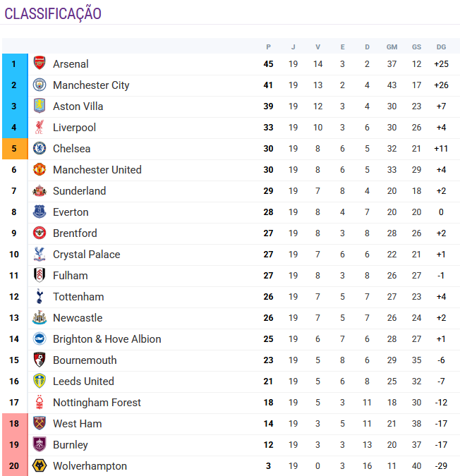Click the GM goals scored column header
Image resolution: width=460 pixels, height=476 pixels.
point(392,47)
